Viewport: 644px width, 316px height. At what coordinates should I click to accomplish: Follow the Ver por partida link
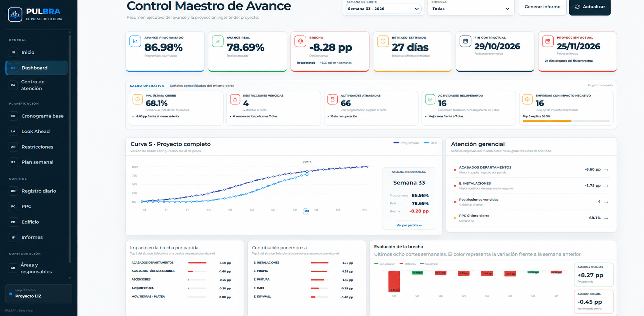409,225
